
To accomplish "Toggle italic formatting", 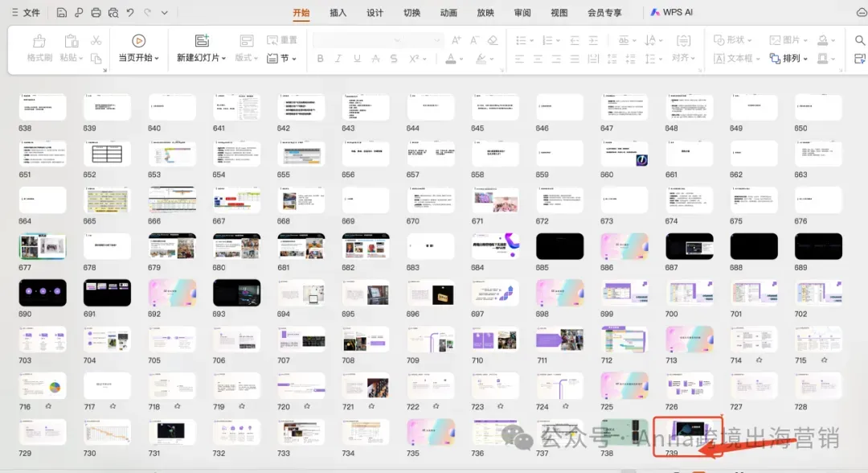I will pos(338,58).
